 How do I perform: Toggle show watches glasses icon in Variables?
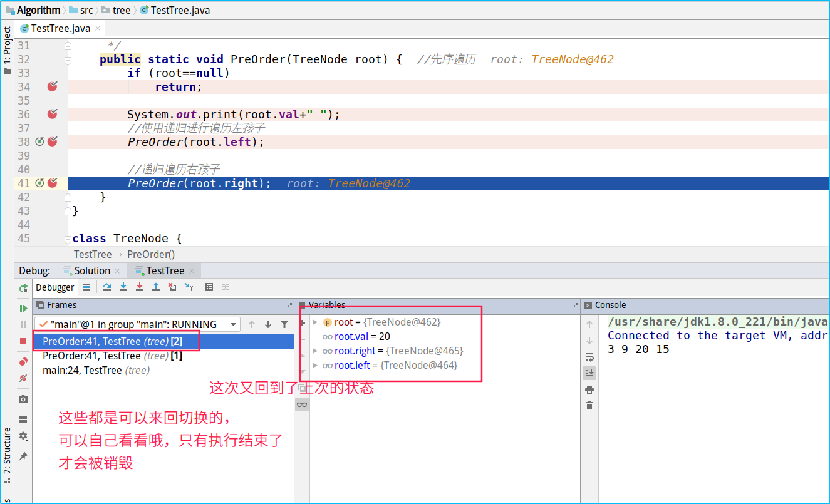pos(302,404)
